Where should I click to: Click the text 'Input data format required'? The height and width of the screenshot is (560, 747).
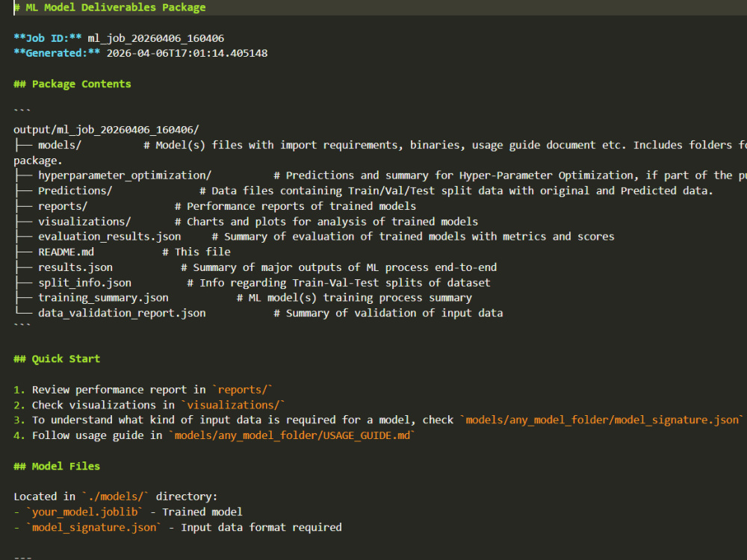[261, 528]
